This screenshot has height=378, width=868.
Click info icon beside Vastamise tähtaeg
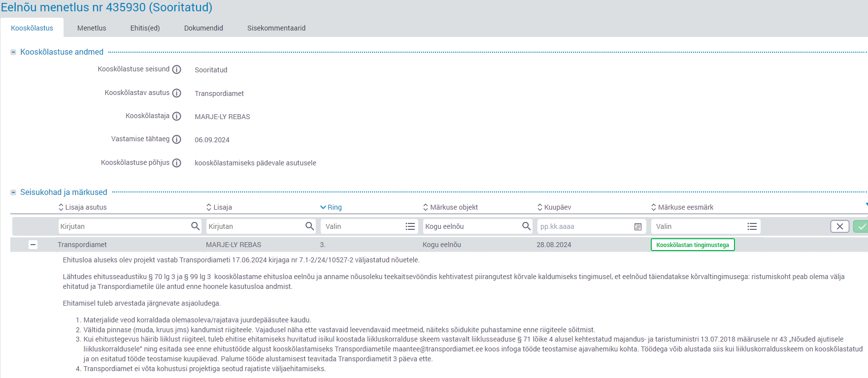click(176, 139)
